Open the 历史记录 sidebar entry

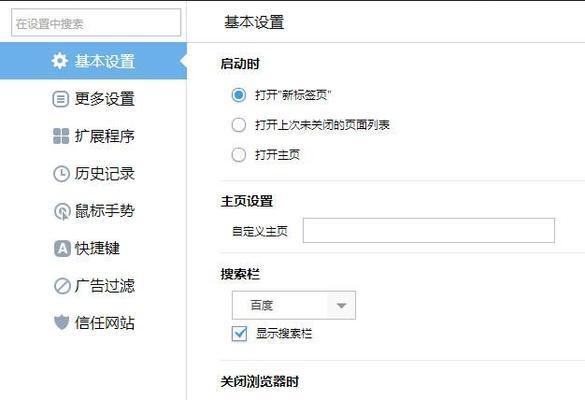pyautogui.click(x=93, y=174)
